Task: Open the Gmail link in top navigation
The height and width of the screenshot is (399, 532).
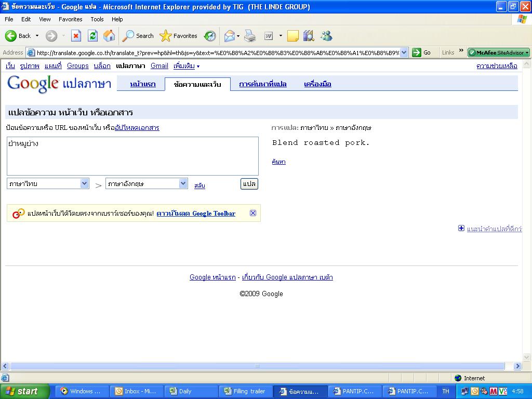Action: [159, 66]
